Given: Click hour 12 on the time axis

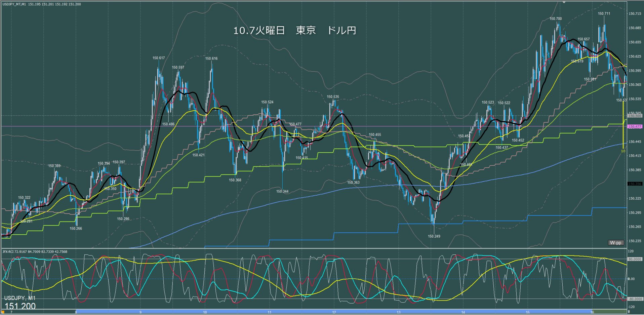Looking at the screenshot, I should tap(334, 312).
